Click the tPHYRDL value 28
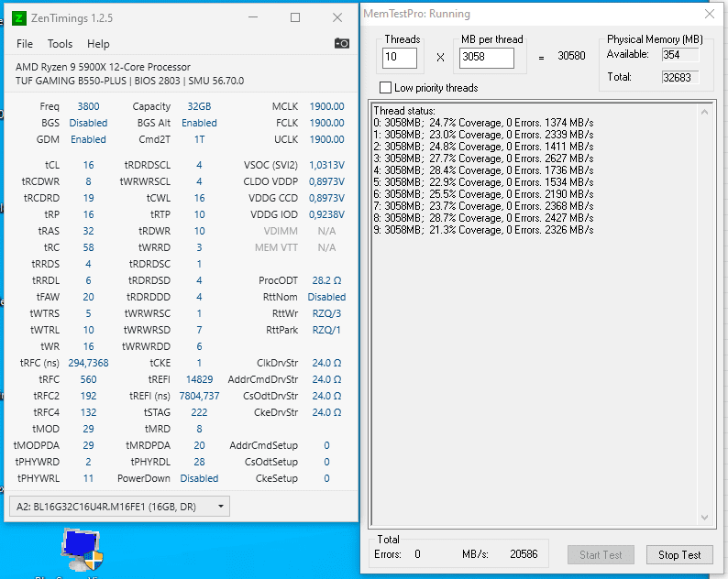The height and width of the screenshot is (579, 728). click(199, 462)
